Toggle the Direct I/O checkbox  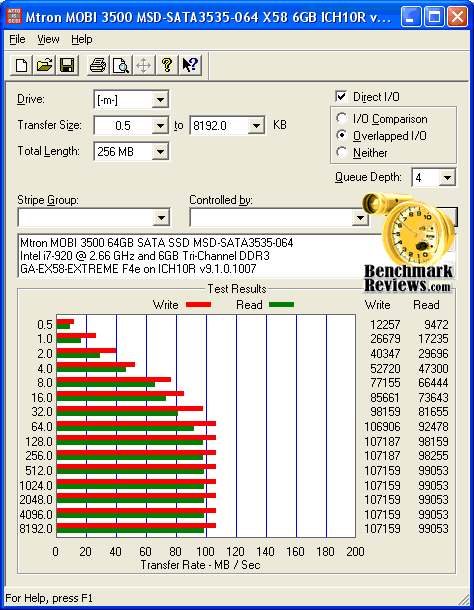341,96
